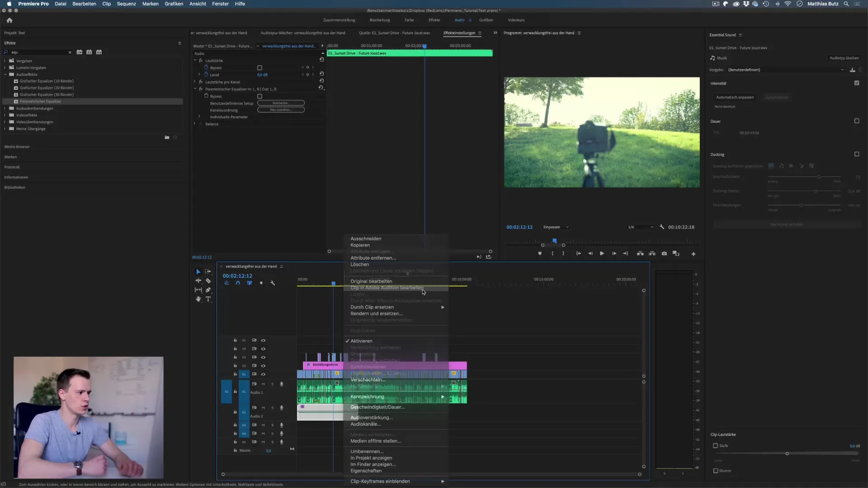Toggle Lautstärke Bypass checkbox

tap(259, 68)
